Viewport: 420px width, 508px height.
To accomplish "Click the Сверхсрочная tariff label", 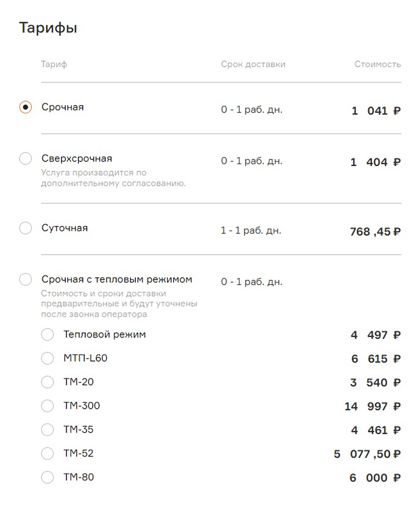I will (x=77, y=159).
